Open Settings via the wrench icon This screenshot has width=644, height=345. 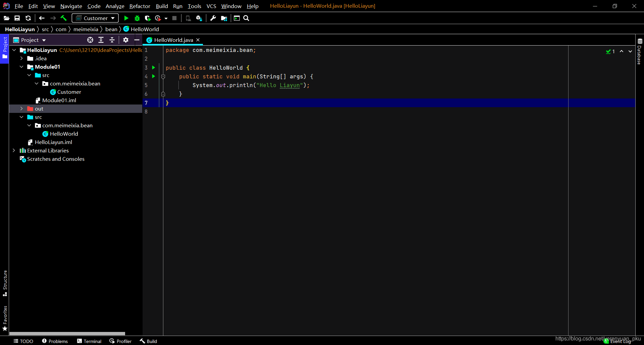(213, 18)
